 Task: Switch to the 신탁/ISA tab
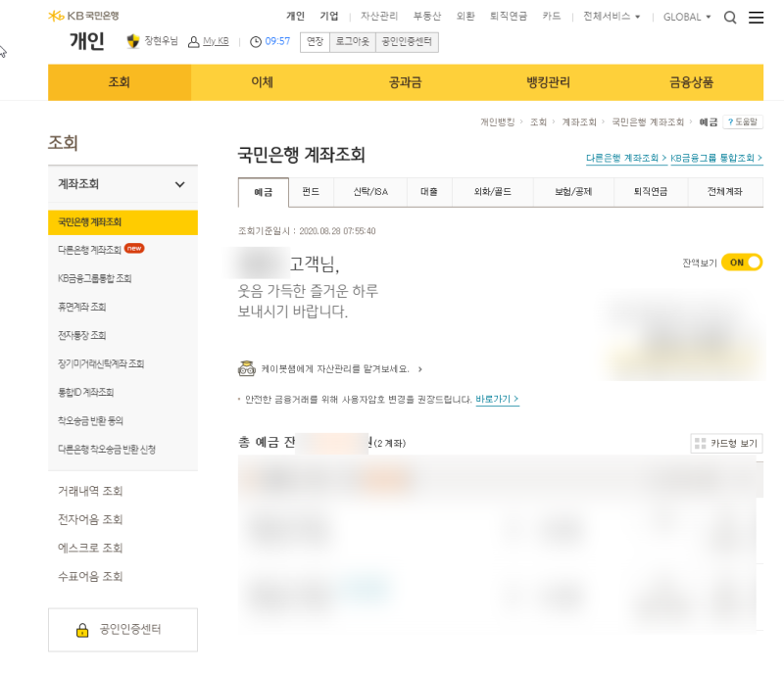tap(370, 192)
